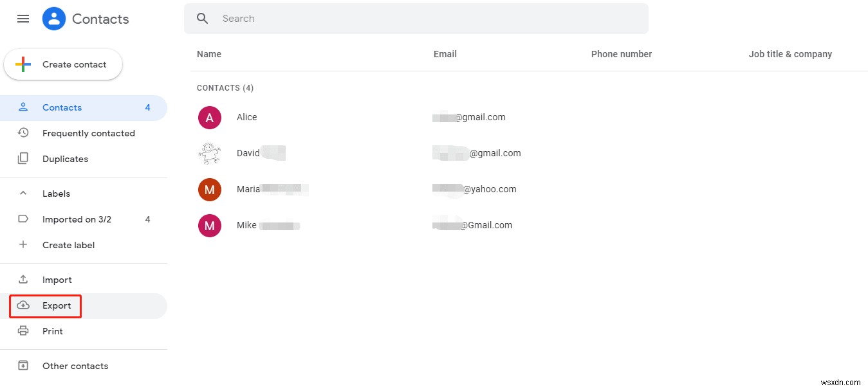The height and width of the screenshot is (389, 868).
Task: Select Mike's contact avatar
Action: coord(210,226)
